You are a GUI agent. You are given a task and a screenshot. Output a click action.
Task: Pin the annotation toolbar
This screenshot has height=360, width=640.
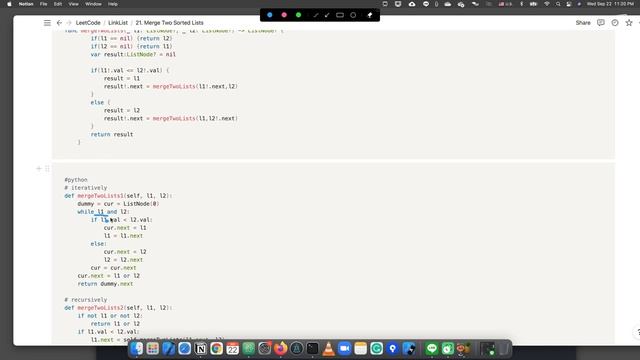coord(370,15)
